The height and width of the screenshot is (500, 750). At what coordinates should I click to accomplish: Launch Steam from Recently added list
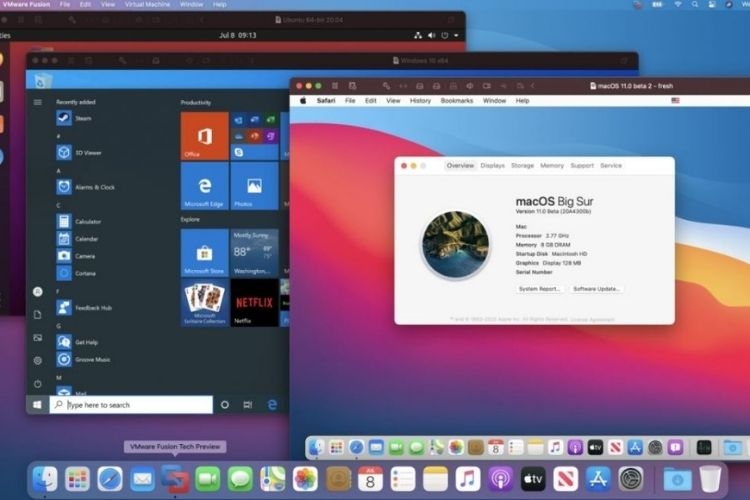point(74,118)
